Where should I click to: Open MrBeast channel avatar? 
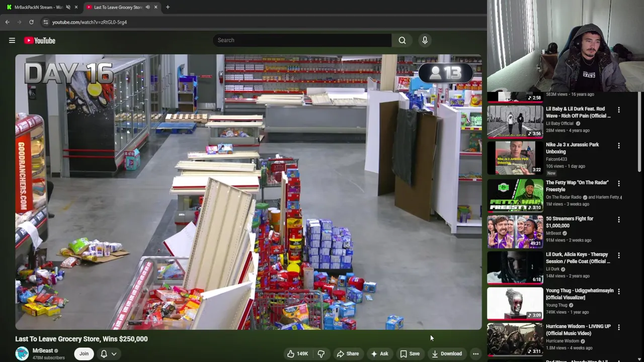click(22, 353)
